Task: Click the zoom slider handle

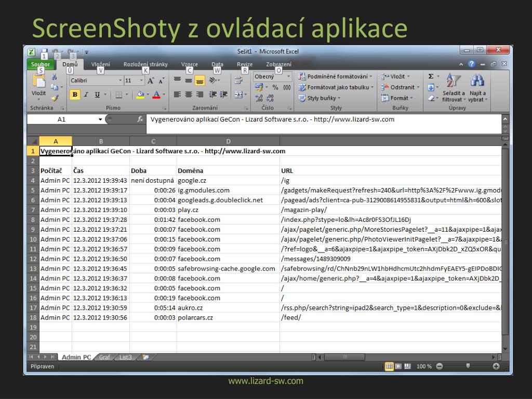Action: [x=468, y=366]
